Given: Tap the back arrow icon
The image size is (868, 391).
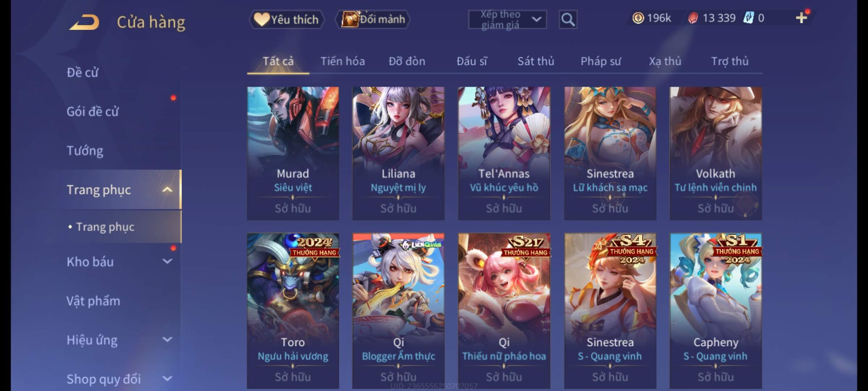Looking at the screenshot, I should [85, 22].
